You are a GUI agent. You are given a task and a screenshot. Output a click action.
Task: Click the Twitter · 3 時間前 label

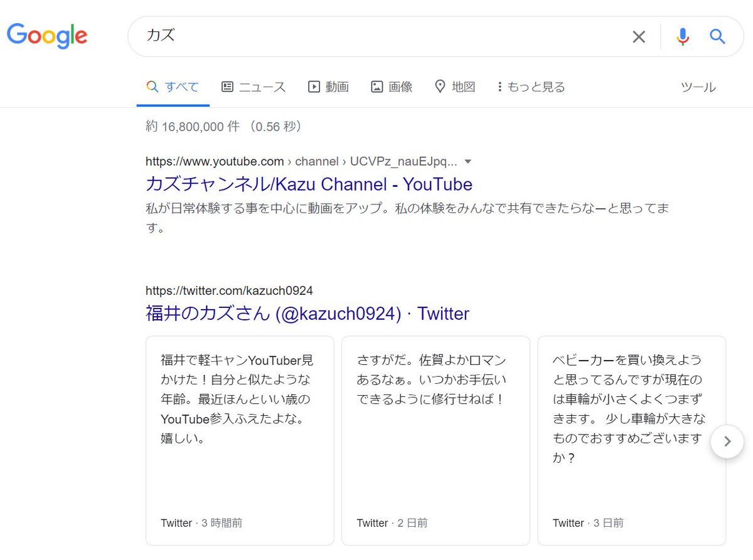(x=201, y=523)
